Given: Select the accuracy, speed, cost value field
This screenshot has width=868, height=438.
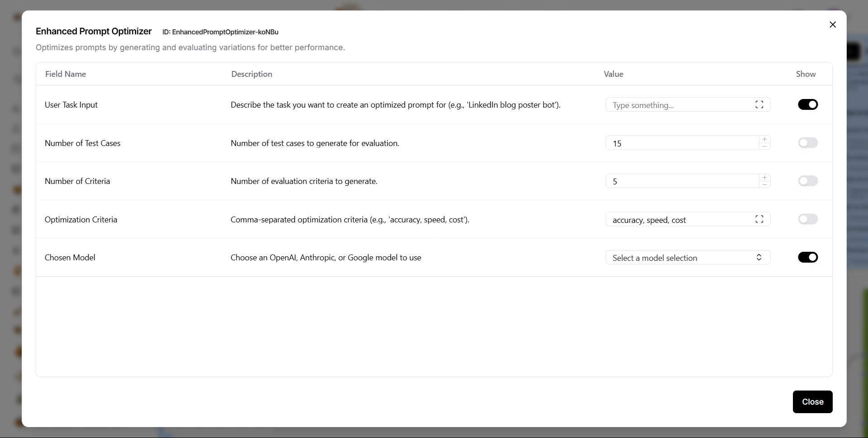Looking at the screenshot, I should [x=678, y=219].
